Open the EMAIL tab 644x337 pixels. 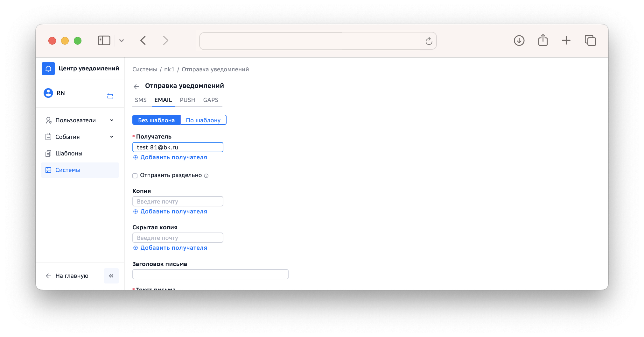pos(163,100)
